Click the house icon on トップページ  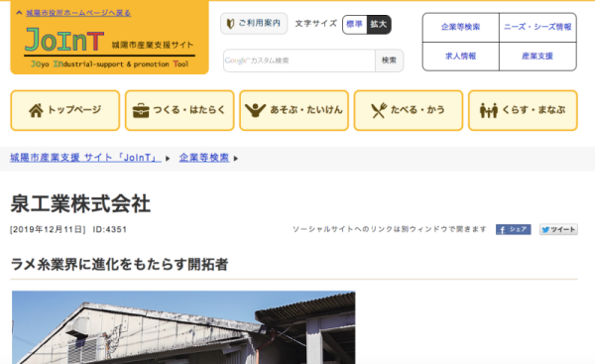(x=36, y=110)
